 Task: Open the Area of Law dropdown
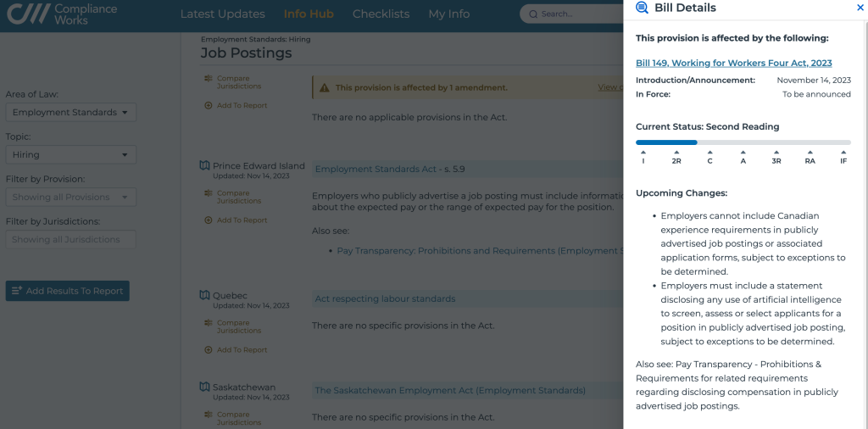click(x=70, y=113)
